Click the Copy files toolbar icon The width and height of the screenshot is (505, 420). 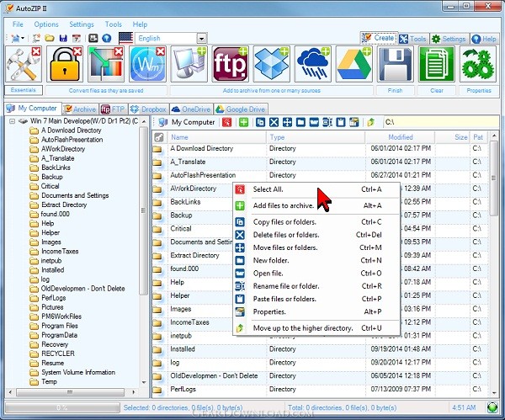click(260, 122)
